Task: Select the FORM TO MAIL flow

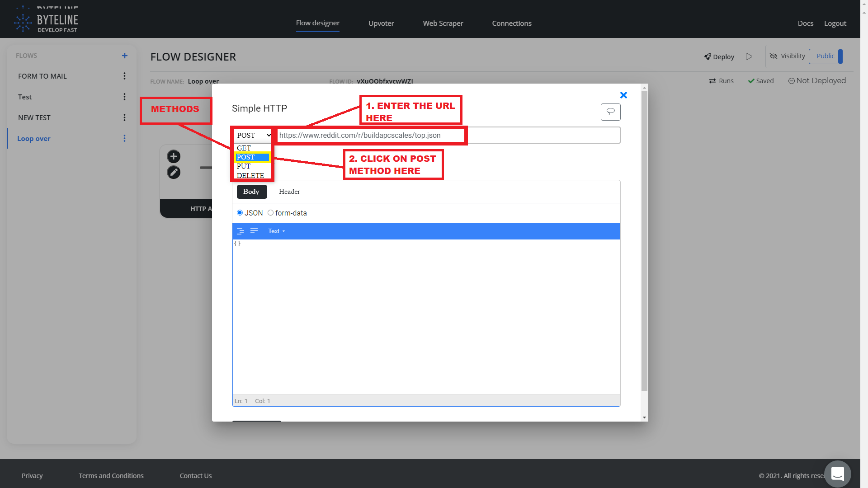Action: 42,76
